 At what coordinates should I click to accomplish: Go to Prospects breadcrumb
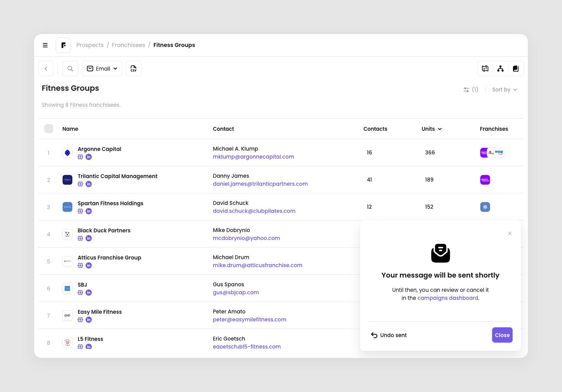pos(90,45)
